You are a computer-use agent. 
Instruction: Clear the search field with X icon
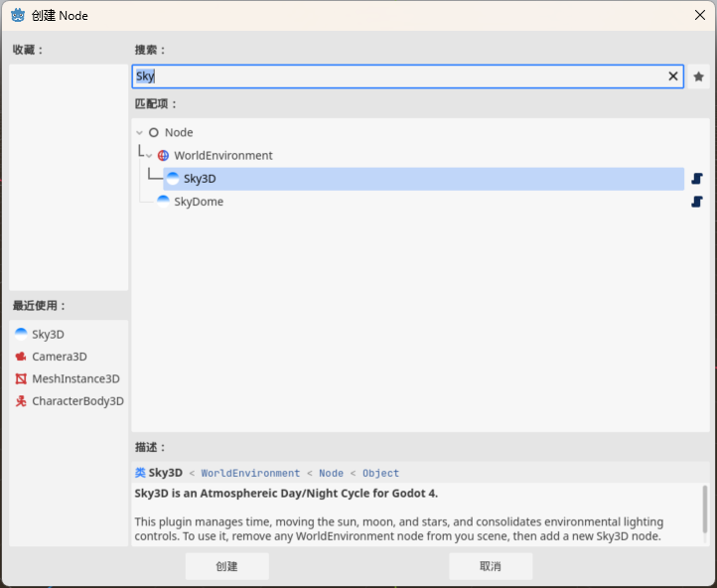pos(673,76)
